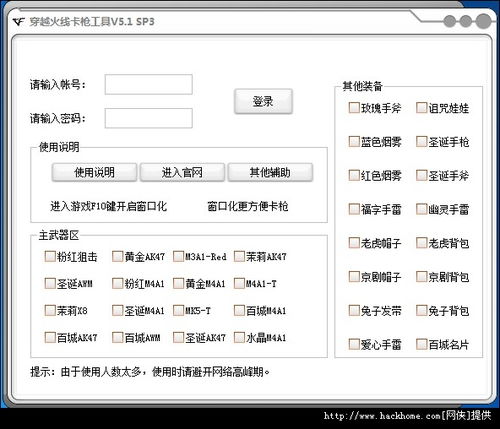The image size is (500, 429).
Task: Enable the 粉红狙击 checkbox
Action: point(50,256)
